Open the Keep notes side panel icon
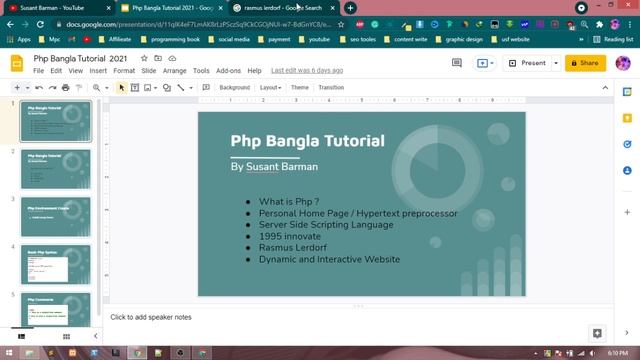The image size is (640, 360). [627, 118]
